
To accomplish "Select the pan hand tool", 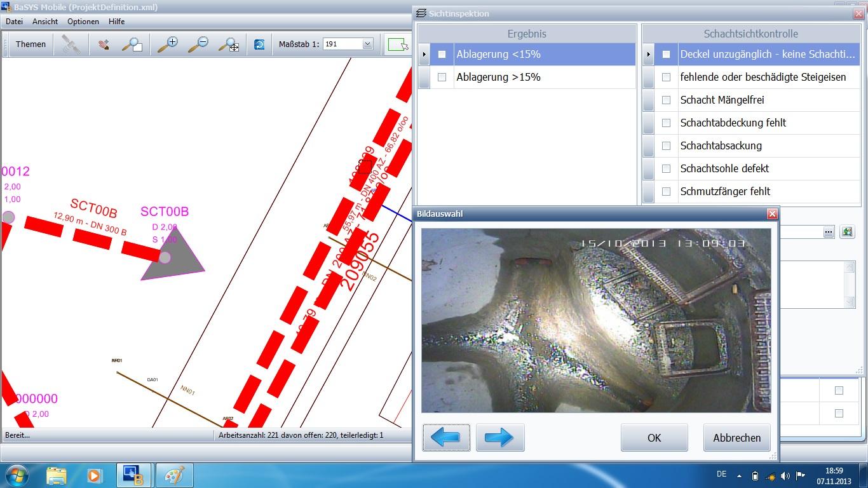I will pos(104,44).
